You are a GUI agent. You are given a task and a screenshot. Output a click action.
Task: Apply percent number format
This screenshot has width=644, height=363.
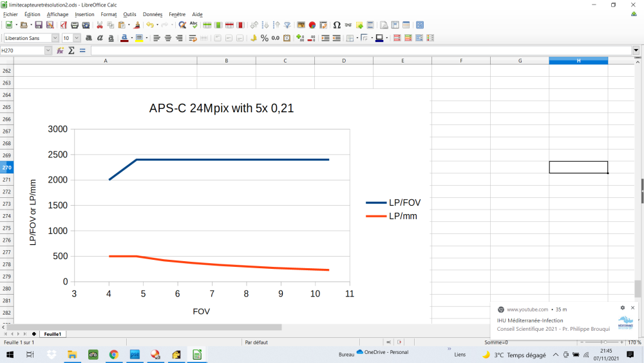[264, 38]
